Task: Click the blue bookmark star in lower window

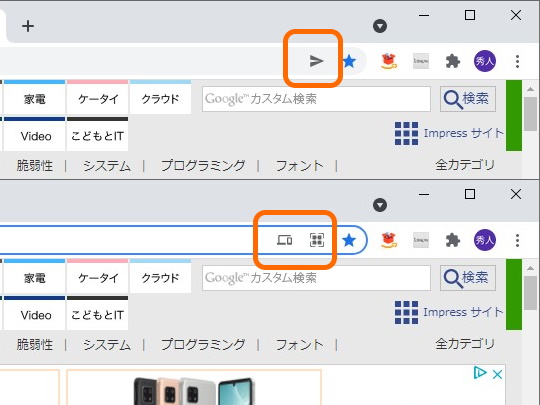Action: 349,240
